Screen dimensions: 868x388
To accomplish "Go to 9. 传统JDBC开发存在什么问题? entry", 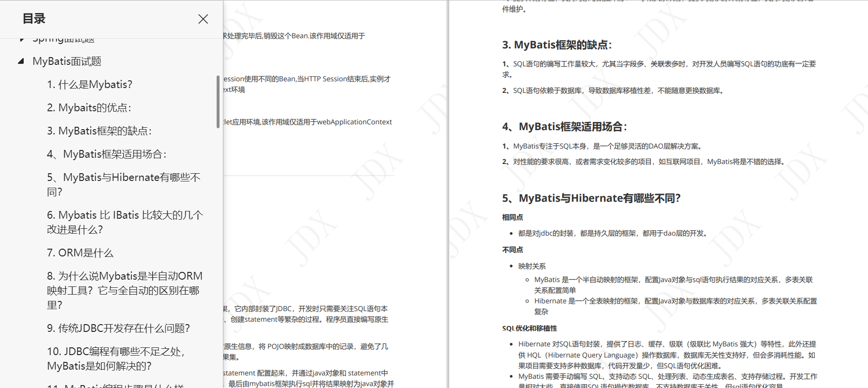I will tap(118, 328).
